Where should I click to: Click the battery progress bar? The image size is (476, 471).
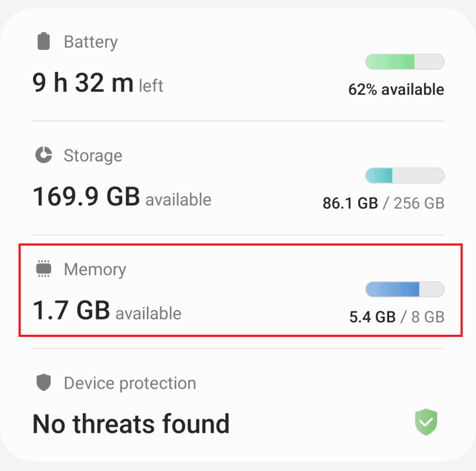tap(404, 62)
